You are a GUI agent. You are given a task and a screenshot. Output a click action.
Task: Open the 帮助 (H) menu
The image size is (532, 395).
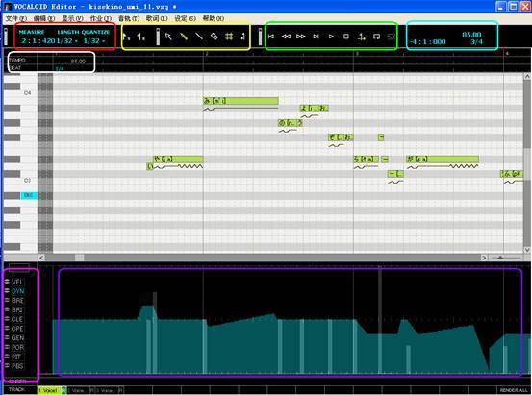(x=214, y=18)
